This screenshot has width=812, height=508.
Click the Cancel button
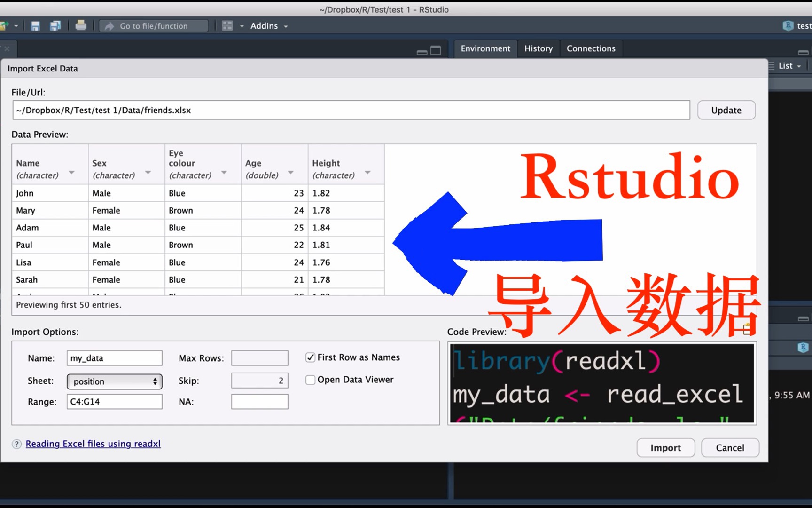pyautogui.click(x=730, y=448)
